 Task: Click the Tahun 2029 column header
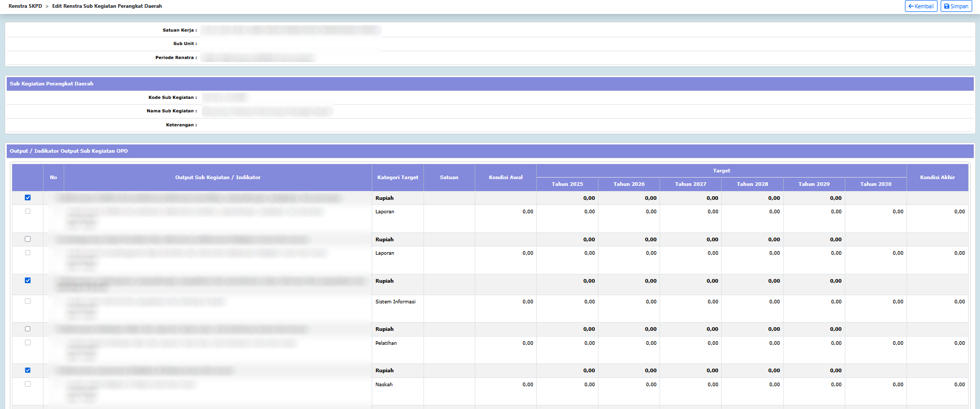click(x=814, y=184)
